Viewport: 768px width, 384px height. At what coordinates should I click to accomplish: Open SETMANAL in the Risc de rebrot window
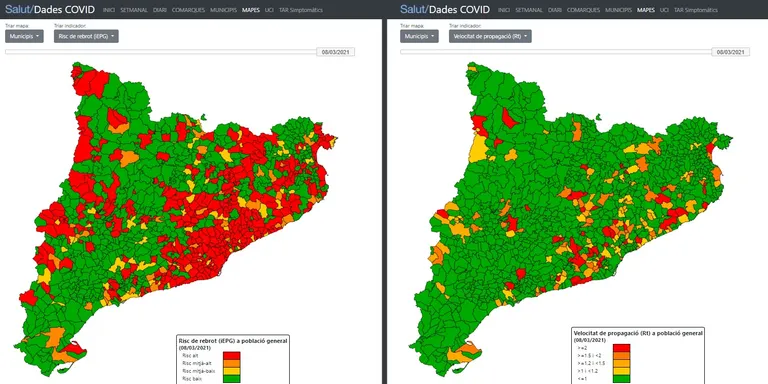(x=134, y=10)
